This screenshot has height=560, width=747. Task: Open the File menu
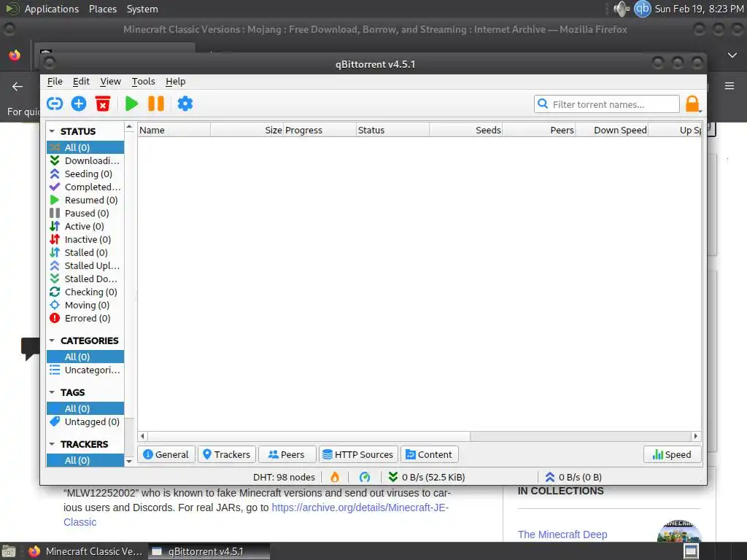(55, 82)
